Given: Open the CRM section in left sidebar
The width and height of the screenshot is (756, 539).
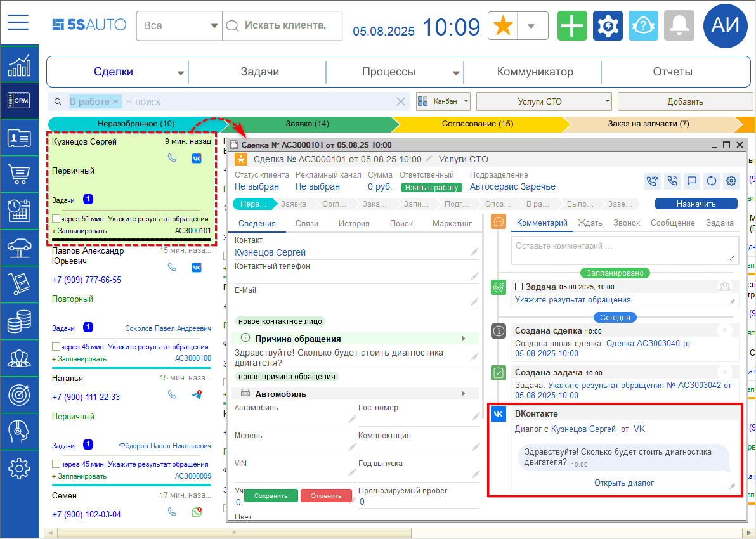Looking at the screenshot, I should [x=19, y=101].
